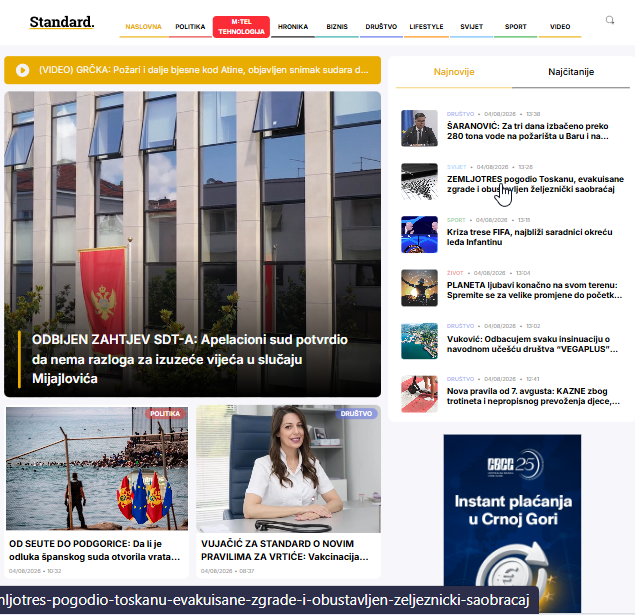This screenshot has height=615, width=635.
Task: Open the POLITIKA section
Action: (190, 27)
